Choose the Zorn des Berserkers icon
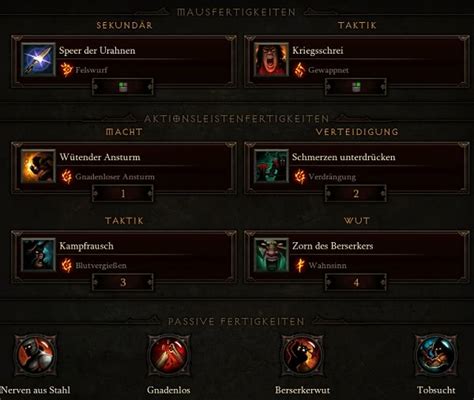Image resolution: width=474 pixels, height=400 pixels. point(271,255)
